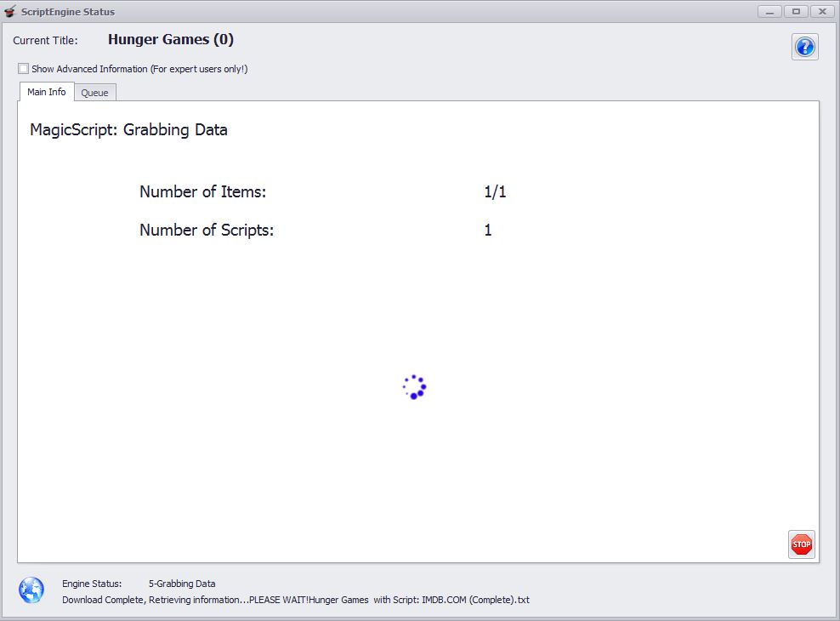Click the 'Number of Items:' label
This screenshot has height=621, width=840.
point(202,192)
